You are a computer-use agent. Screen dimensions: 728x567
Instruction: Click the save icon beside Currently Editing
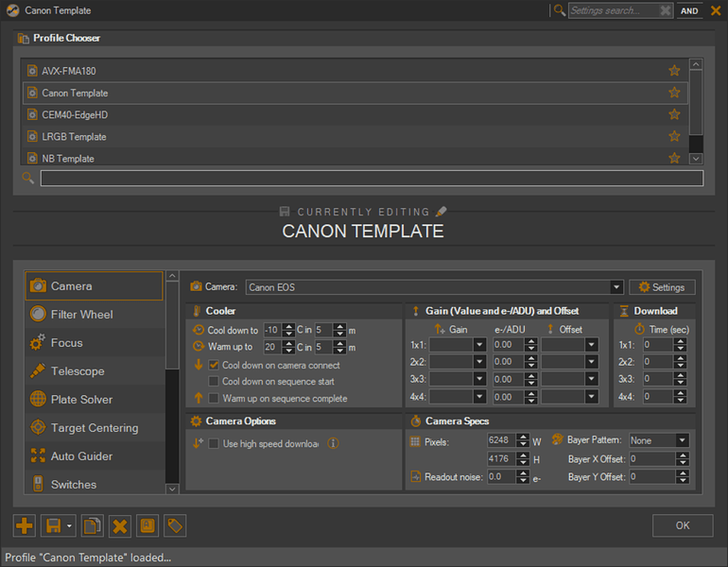click(x=285, y=212)
